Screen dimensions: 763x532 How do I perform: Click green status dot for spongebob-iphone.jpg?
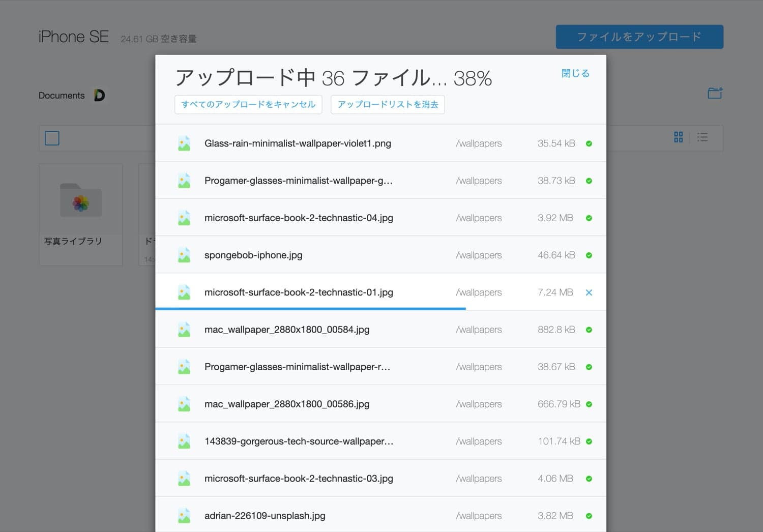(x=589, y=255)
